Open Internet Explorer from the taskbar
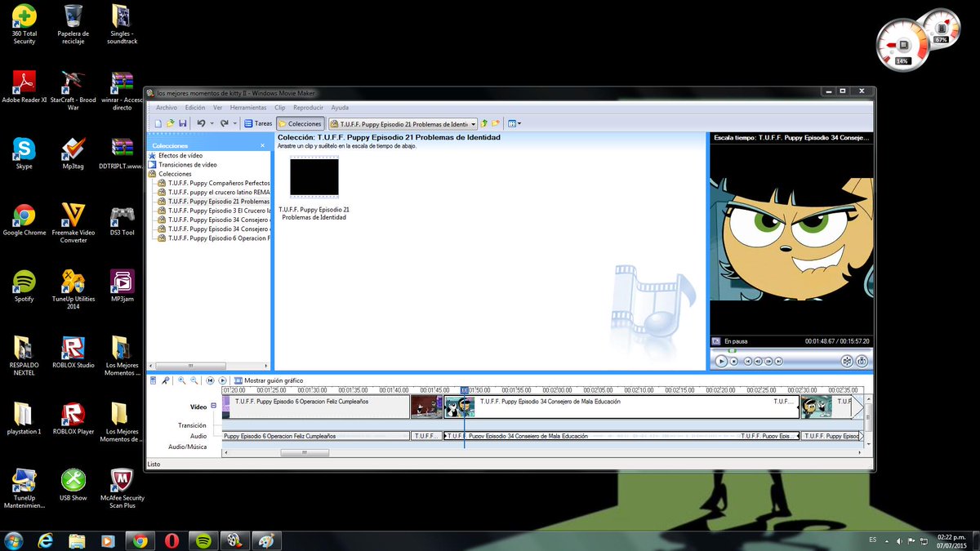Screen dimensions: 980x551 coord(46,540)
